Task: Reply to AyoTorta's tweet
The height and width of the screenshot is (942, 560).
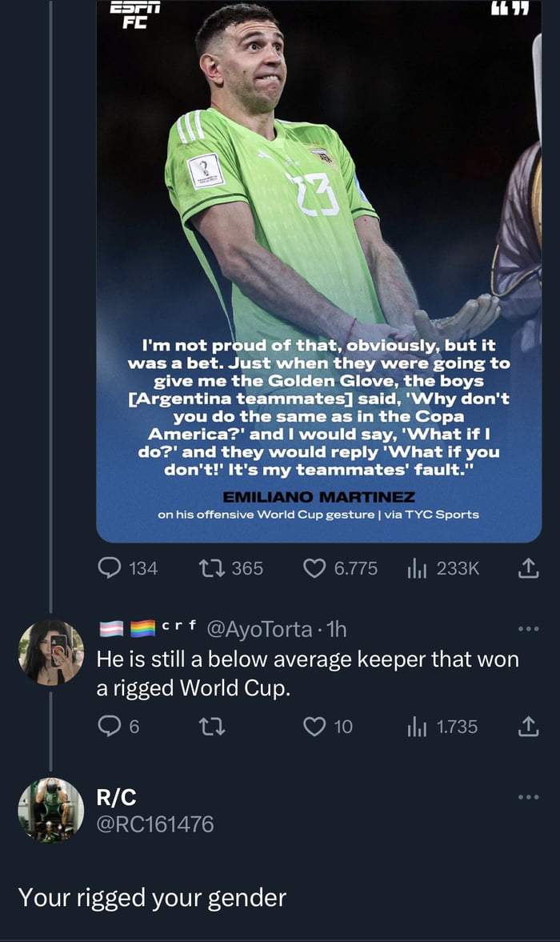Action: point(109,727)
